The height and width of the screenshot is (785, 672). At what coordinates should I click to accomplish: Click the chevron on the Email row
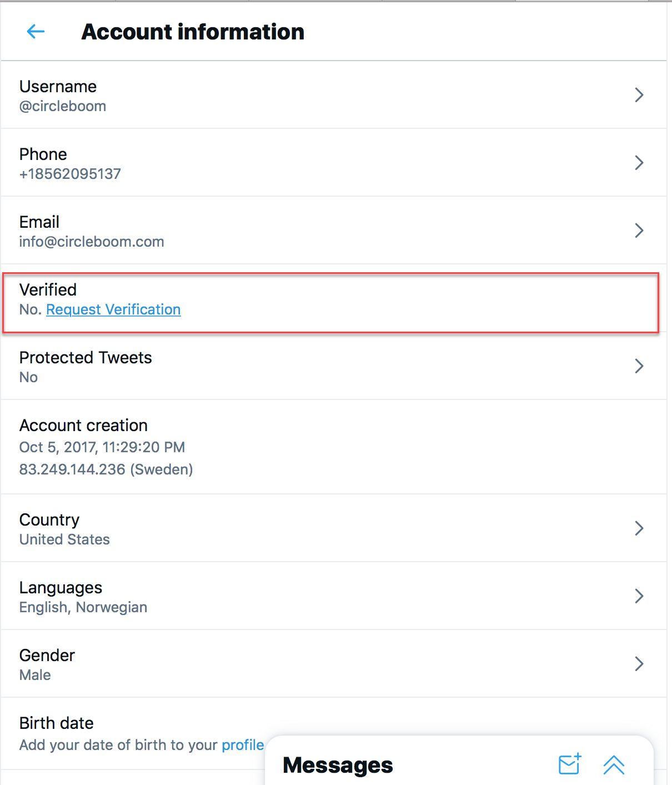(639, 231)
